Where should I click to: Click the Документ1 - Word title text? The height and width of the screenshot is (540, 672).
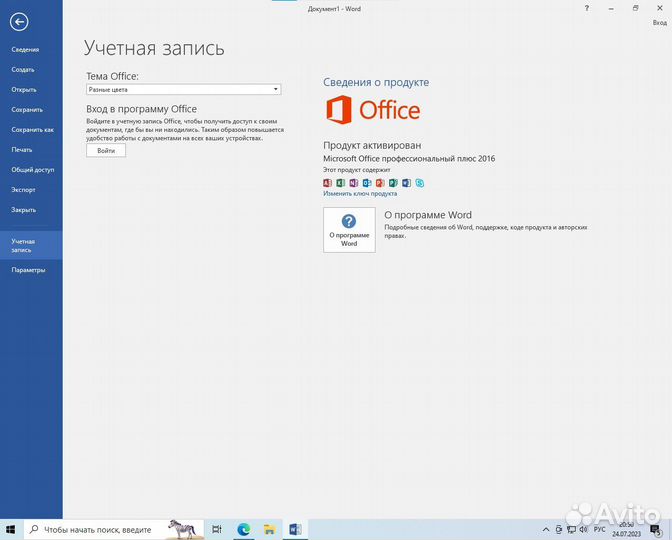pos(334,9)
